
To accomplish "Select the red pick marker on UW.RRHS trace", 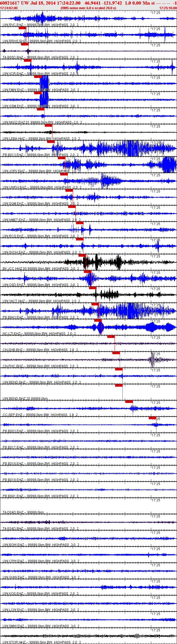I will (x=23, y=28).
